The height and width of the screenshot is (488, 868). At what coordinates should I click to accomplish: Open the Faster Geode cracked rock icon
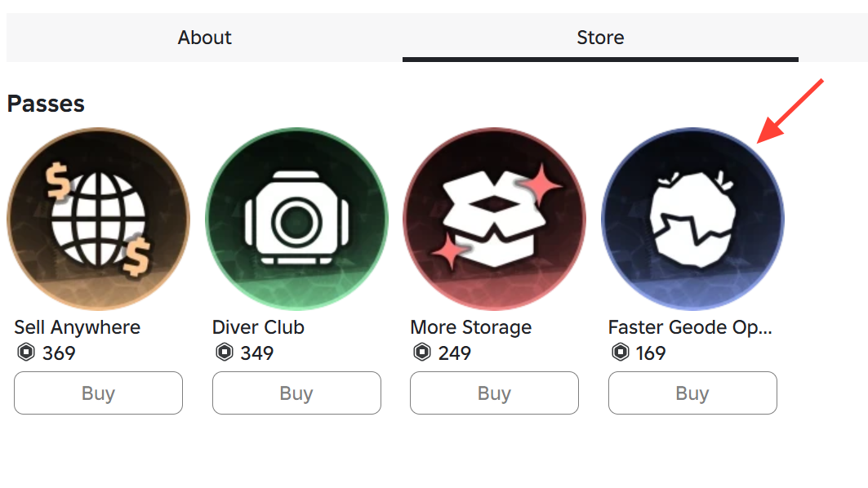(692, 219)
